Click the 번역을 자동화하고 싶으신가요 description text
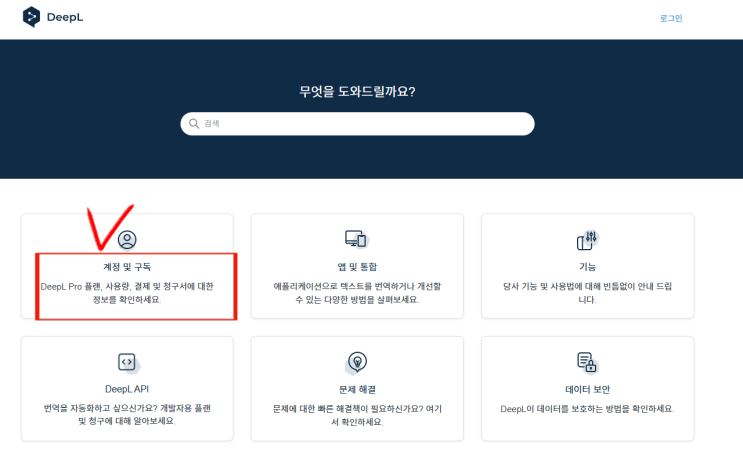 coord(127,415)
